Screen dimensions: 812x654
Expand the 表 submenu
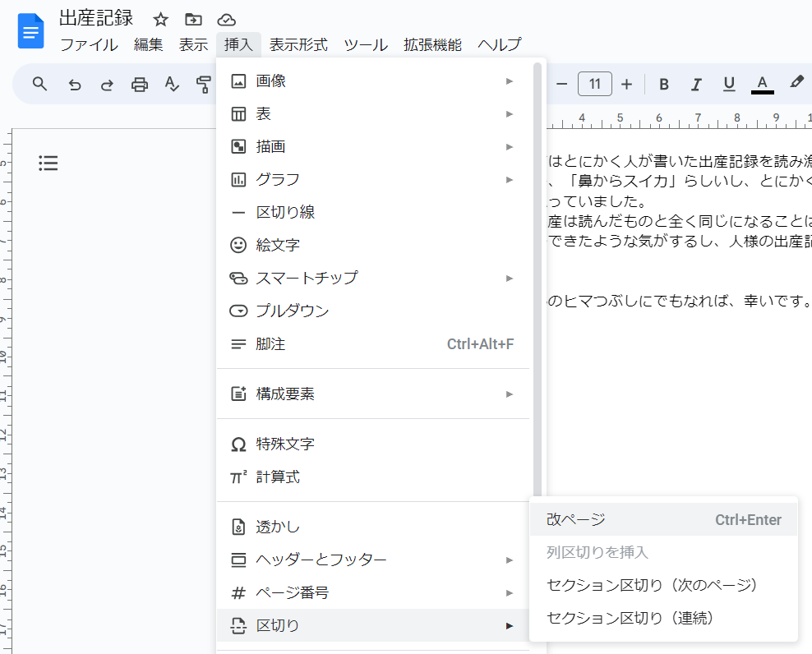coord(373,114)
